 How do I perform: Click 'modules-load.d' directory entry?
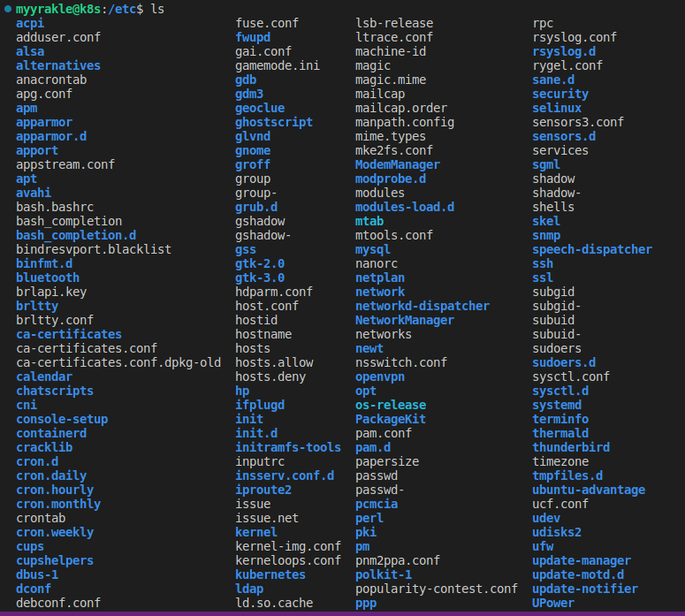click(x=405, y=207)
